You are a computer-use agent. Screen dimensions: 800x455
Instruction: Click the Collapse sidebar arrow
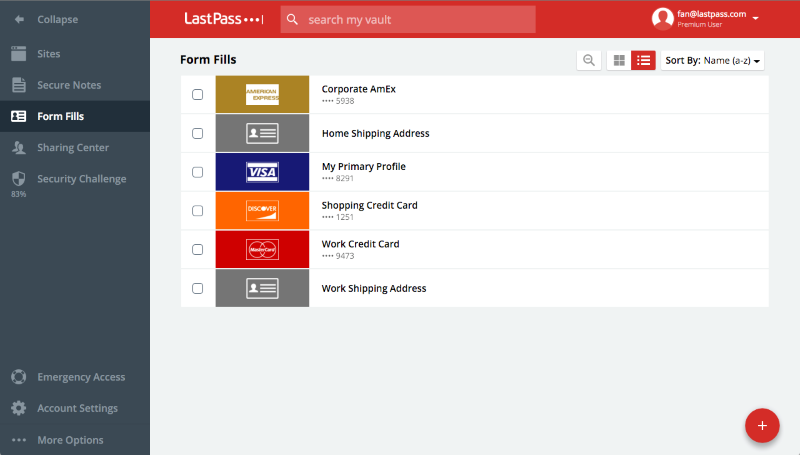point(19,19)
